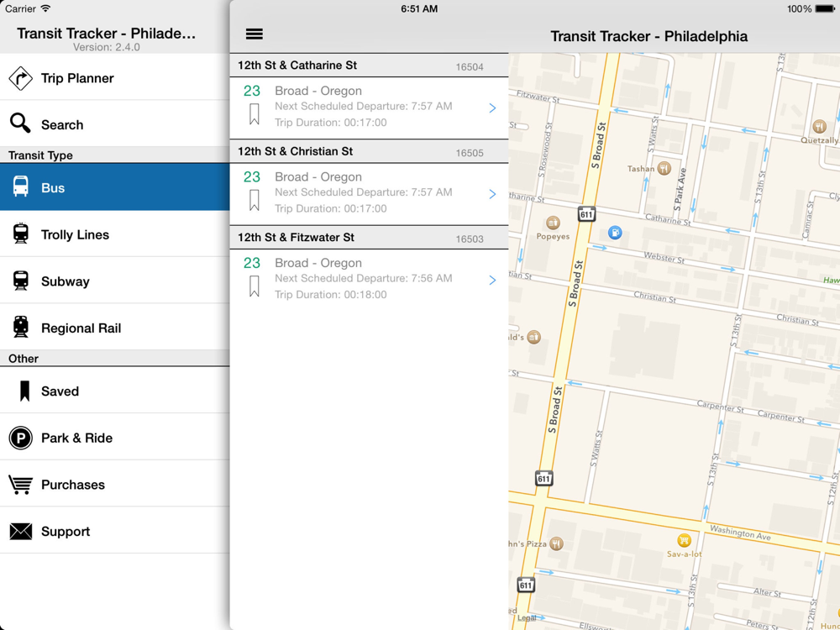Click the 6:51 AM clock in status bar

(x=419, y=9)
